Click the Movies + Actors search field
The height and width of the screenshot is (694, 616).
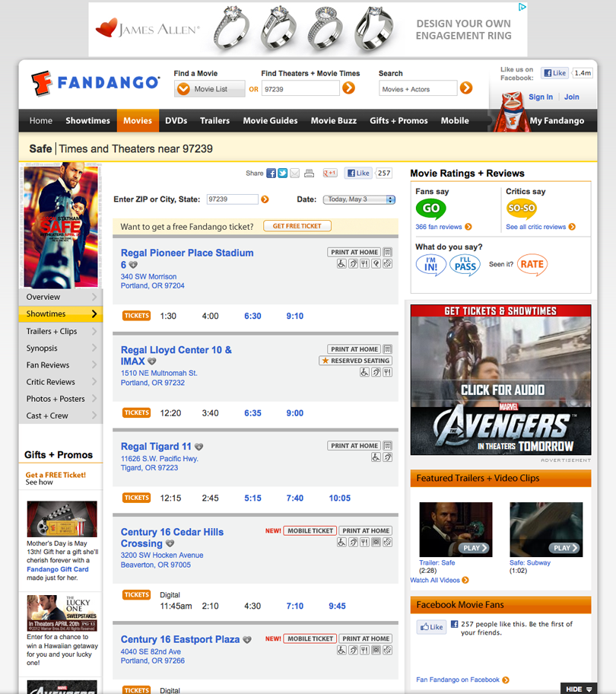[x=418, y=89]
